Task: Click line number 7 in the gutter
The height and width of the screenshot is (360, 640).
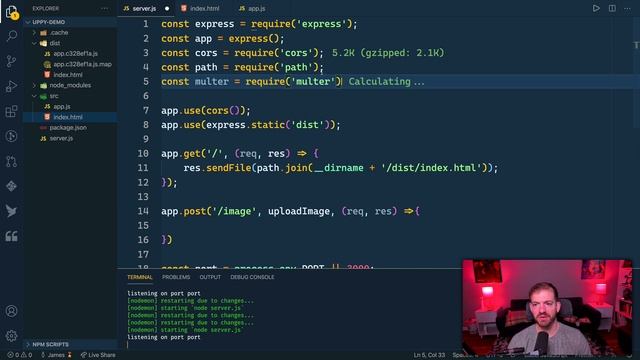Action: click(146, 110)
